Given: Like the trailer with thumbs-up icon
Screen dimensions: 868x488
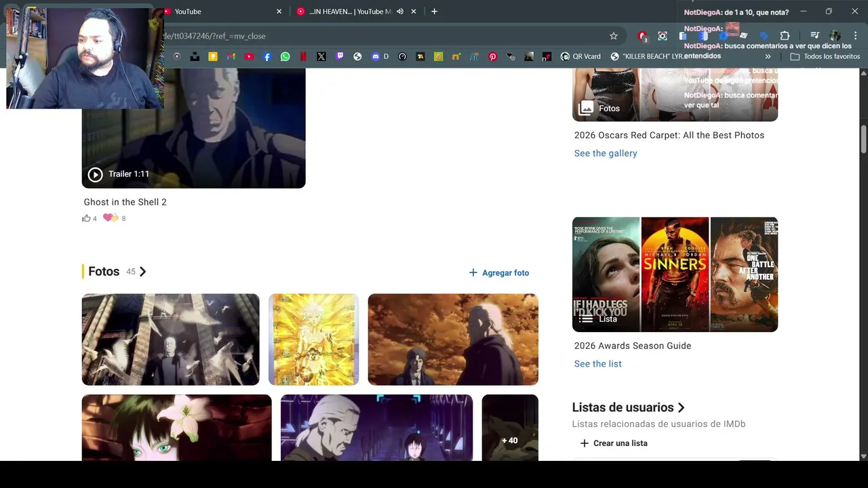Looking at the screenshot, I should [86, 218].
